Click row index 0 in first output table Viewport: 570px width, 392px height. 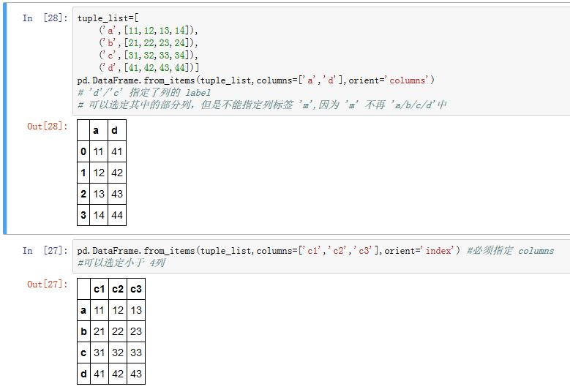[x=83, y=151]
